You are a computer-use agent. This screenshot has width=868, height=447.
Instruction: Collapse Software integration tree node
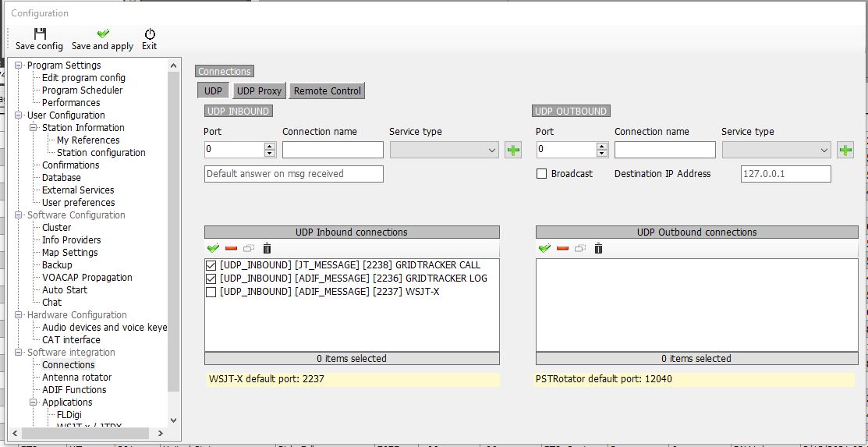(19, 353)
